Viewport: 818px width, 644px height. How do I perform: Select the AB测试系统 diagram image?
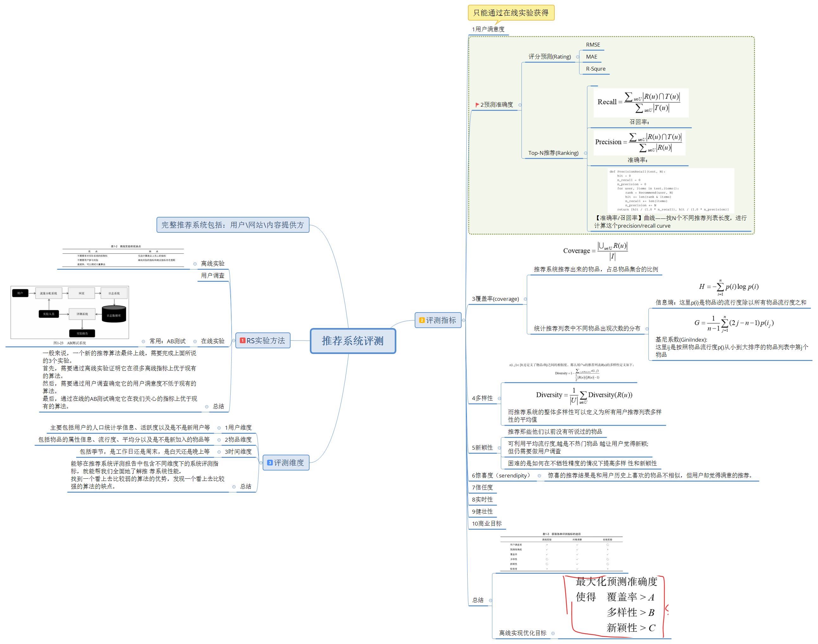coord(70,312)
